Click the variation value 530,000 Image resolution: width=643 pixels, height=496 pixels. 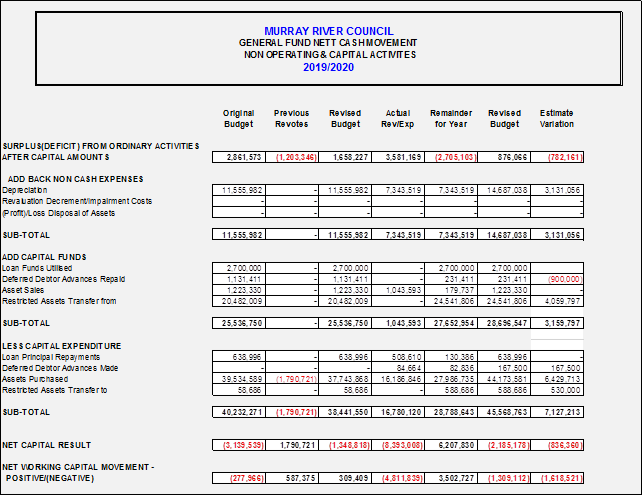[557, 390]
